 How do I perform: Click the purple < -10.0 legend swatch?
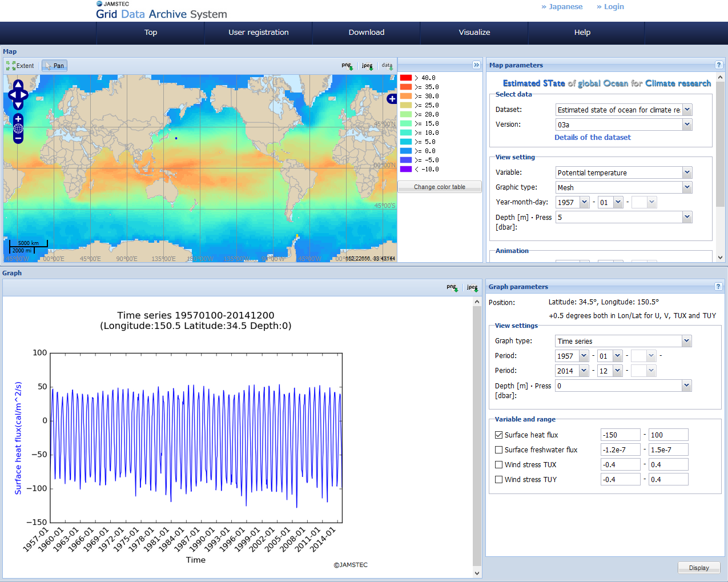[406, 169]
